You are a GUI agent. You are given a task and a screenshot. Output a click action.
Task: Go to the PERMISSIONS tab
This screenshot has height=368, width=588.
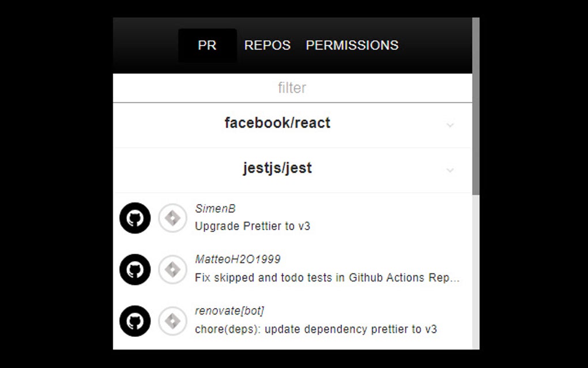click(x=352, y=46)
